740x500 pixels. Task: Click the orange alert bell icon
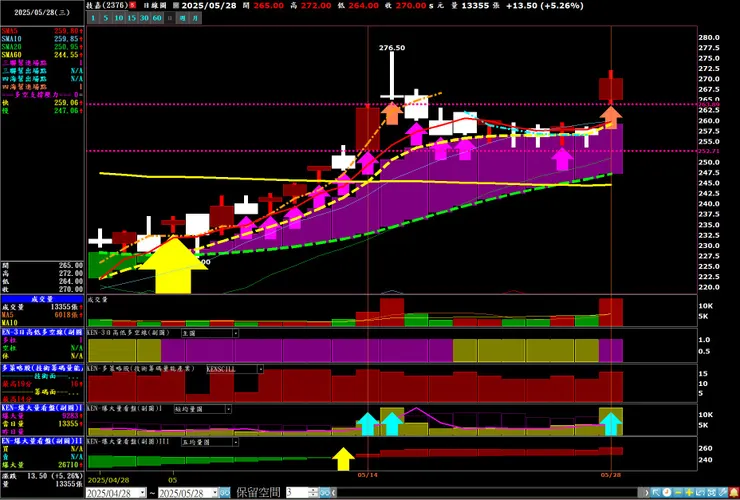point(733,493)
